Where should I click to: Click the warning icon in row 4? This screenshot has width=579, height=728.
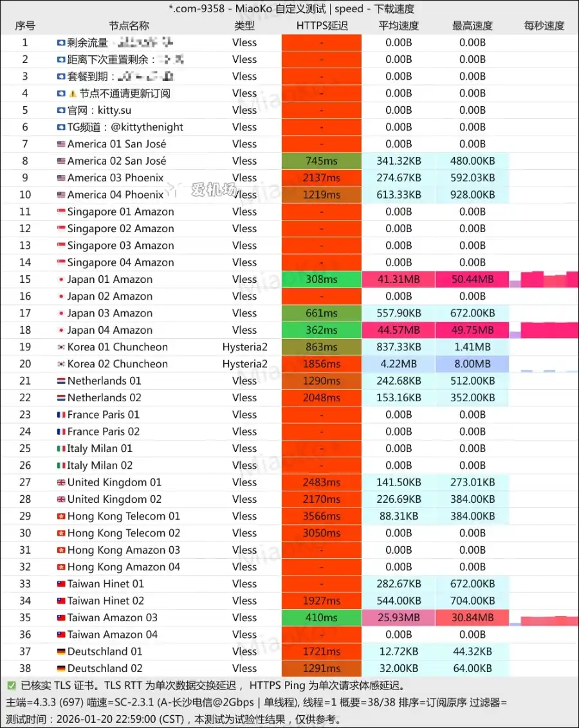(x=73, y=93)
